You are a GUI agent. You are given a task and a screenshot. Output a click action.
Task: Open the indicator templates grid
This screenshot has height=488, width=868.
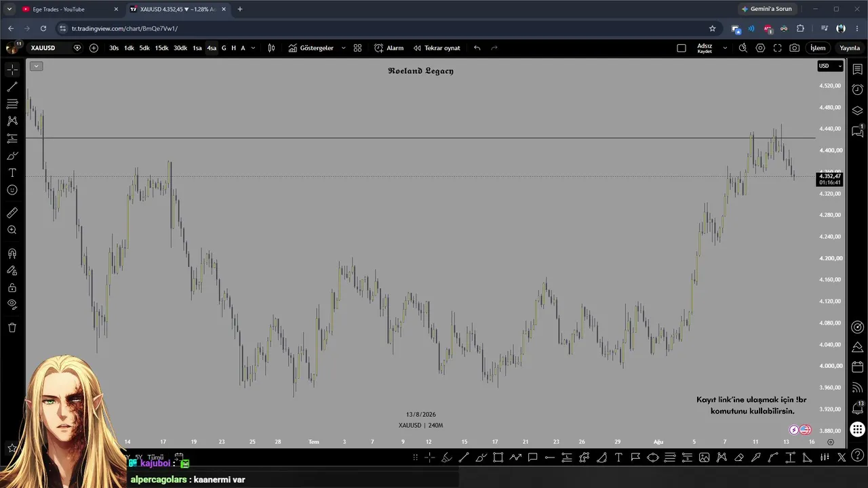coord(358,48)
